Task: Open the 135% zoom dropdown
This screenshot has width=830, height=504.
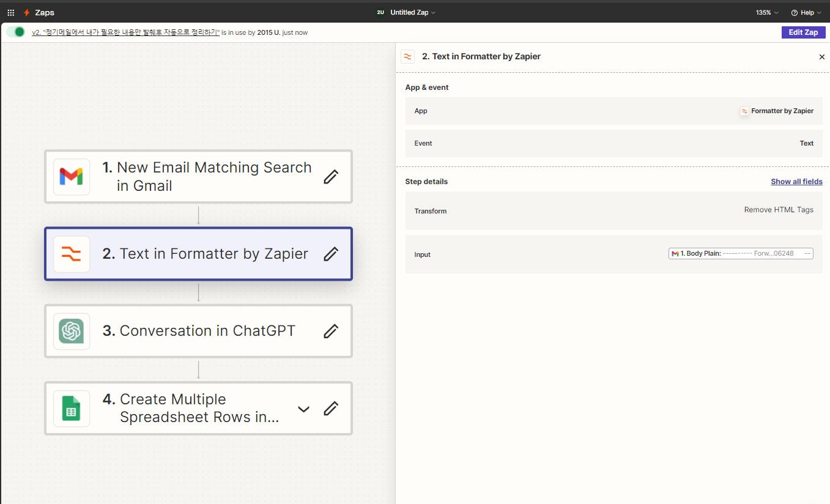Action: click(x=767, y=12)
